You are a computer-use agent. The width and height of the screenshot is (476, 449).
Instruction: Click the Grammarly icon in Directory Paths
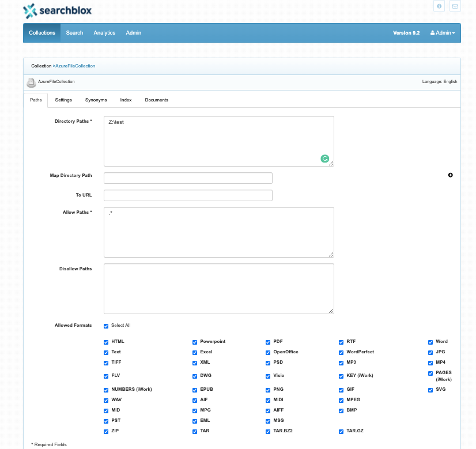point(325,159)
